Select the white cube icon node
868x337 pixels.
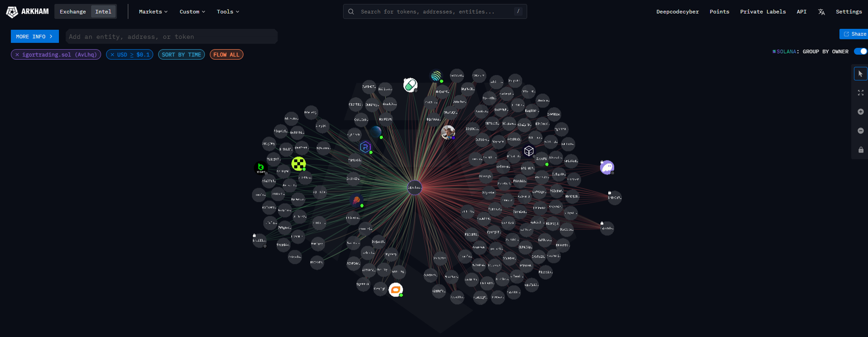click(529, 151)
